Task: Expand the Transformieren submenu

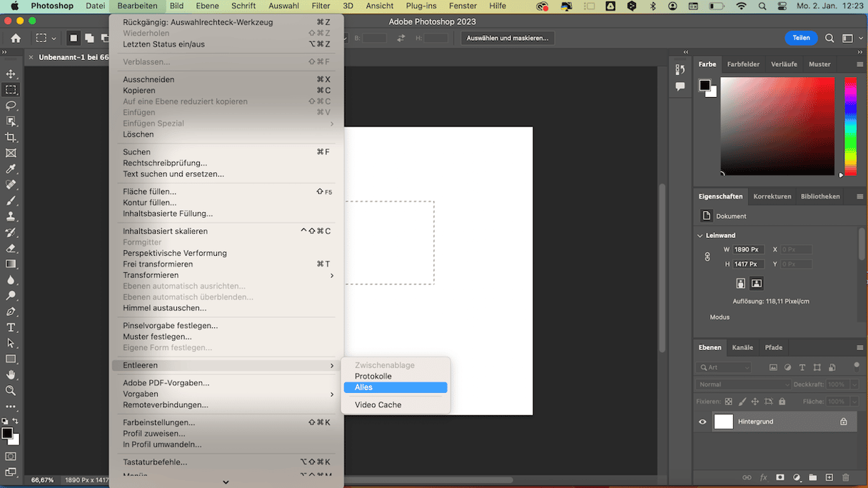Action: 226,275
